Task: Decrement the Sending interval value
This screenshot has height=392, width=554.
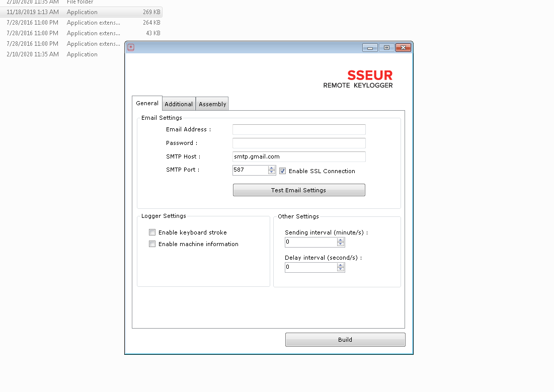Action: (341, 245)
